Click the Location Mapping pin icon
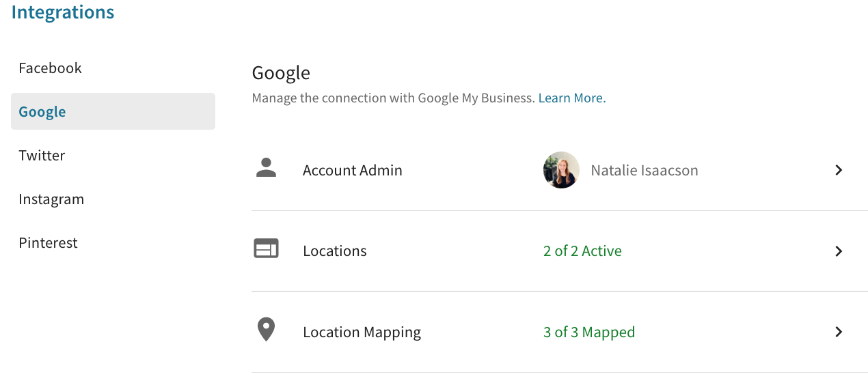Screen dimensions: 868x385 pyautogui.click(x=266, y=330)
